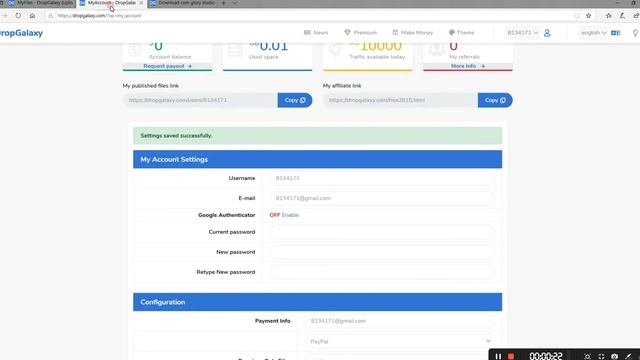Screen dimensions: 640x360
Task: Open recorder pen annotation tool
Action: tap(628, 356)
